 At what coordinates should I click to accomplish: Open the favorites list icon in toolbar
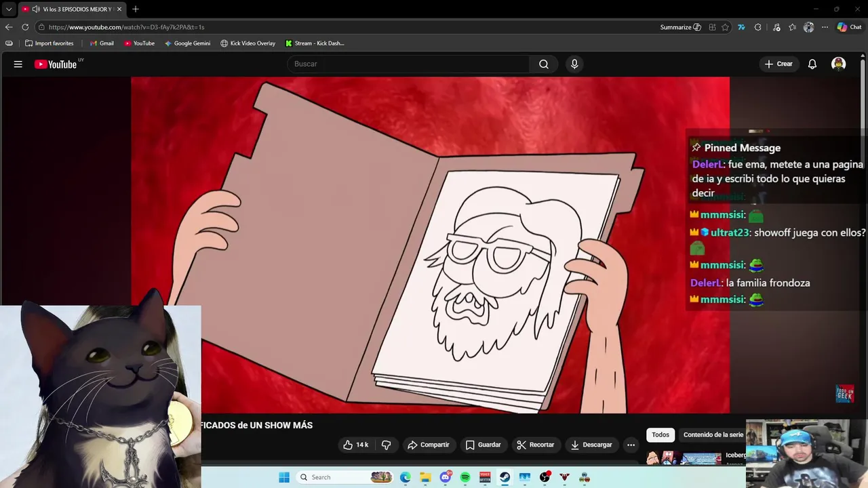[792, 27]
